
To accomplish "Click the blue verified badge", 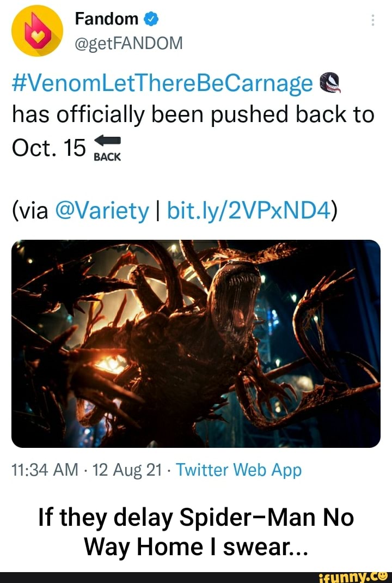I will tap(152, 20).
